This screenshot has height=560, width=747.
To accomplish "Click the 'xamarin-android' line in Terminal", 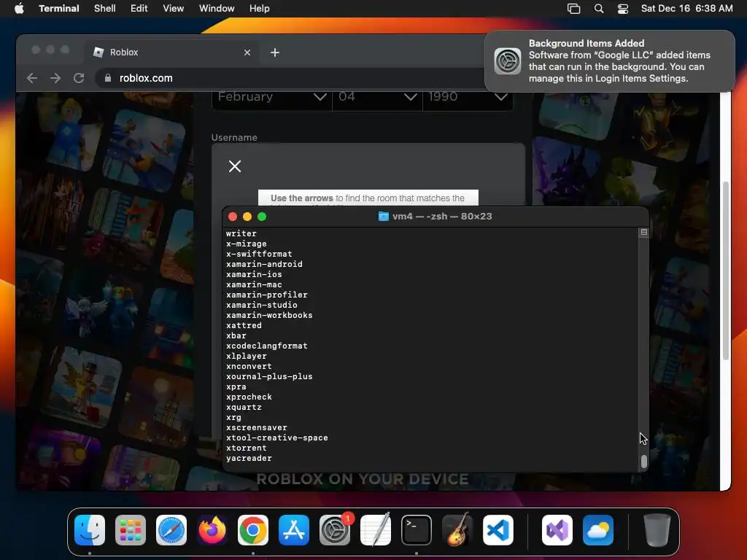I will pyautogui.click(x=264, y=264).
